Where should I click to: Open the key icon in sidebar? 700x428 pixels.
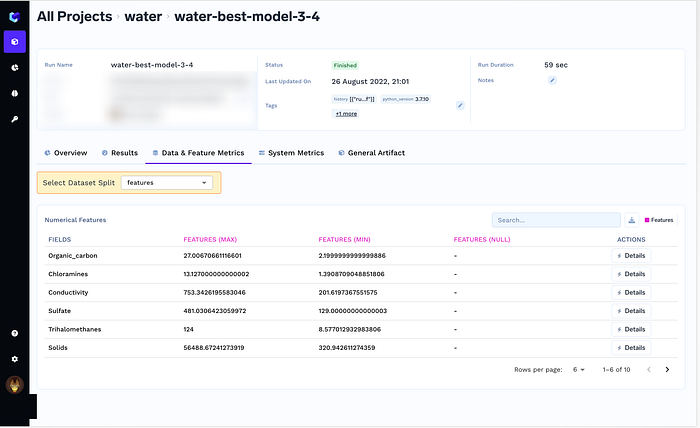pyautogui.click(x=15, y=119)
